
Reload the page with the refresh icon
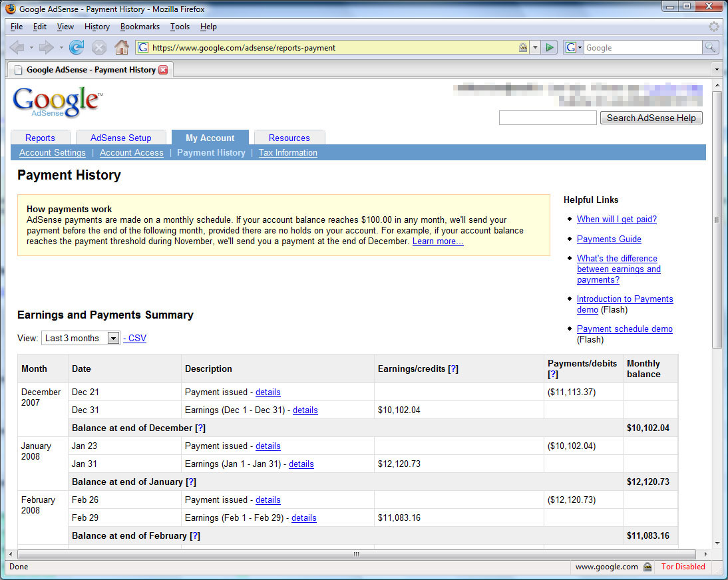(x=77, y=47)
